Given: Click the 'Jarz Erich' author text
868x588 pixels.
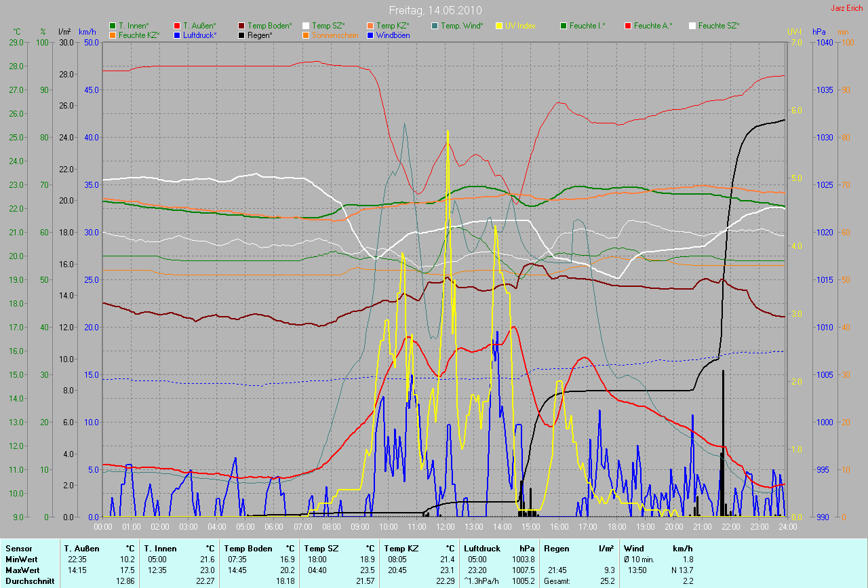Looking at the screenshot, I should tap(847, 8).
